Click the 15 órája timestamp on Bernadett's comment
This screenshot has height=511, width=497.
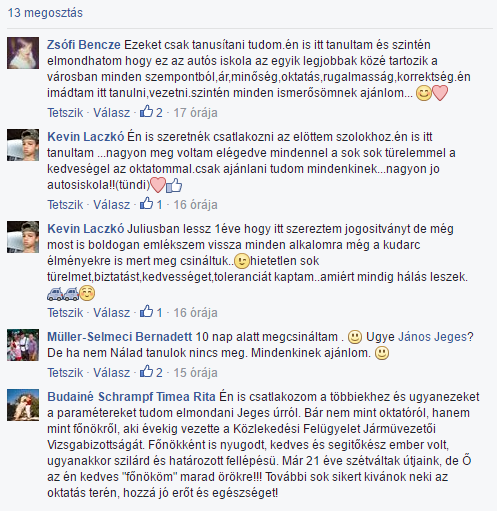click(195, 373)
